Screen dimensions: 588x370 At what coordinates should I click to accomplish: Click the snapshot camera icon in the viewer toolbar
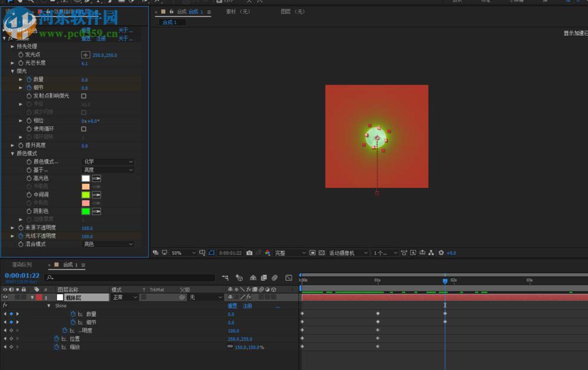(250, 253)
